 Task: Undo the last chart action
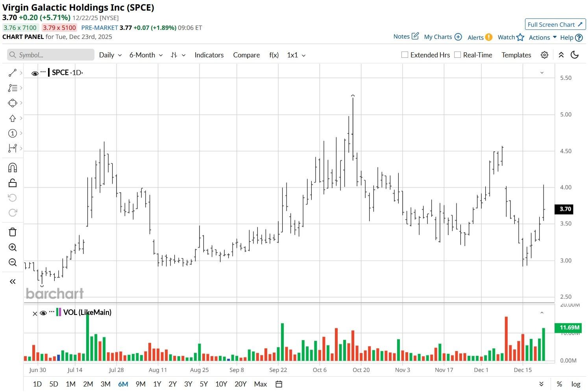point(12,197)
